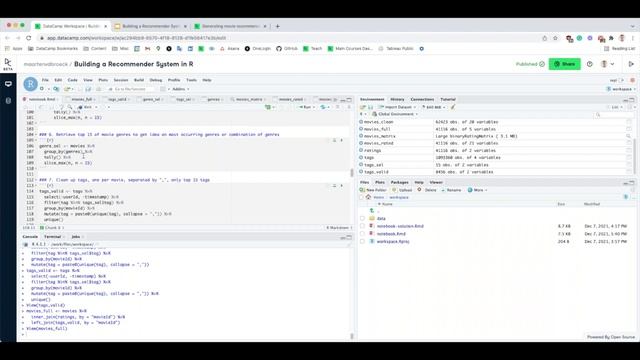
Task: Open the Code menu
Action: point(73,80)
